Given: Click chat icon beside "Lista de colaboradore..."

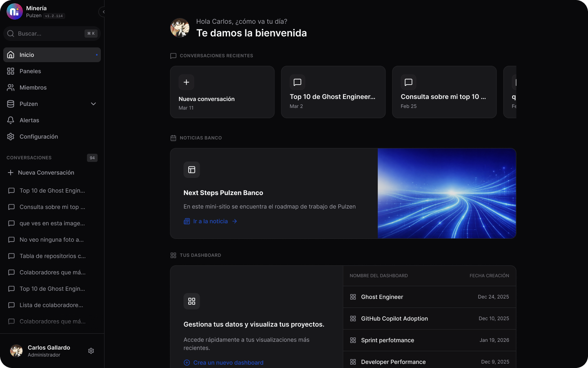Looking at the screenshot, I should pyautogui.click(x=11, y=305).
